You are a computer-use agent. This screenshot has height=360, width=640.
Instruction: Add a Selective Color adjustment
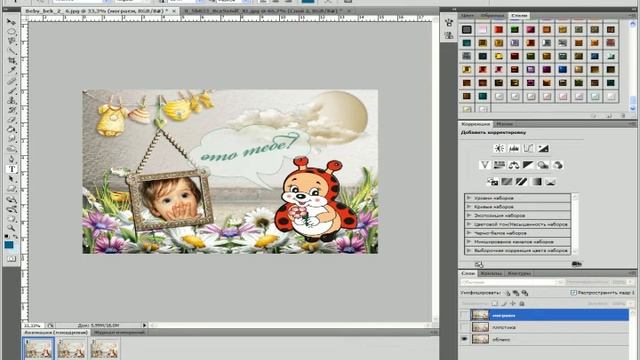(551, 182)
